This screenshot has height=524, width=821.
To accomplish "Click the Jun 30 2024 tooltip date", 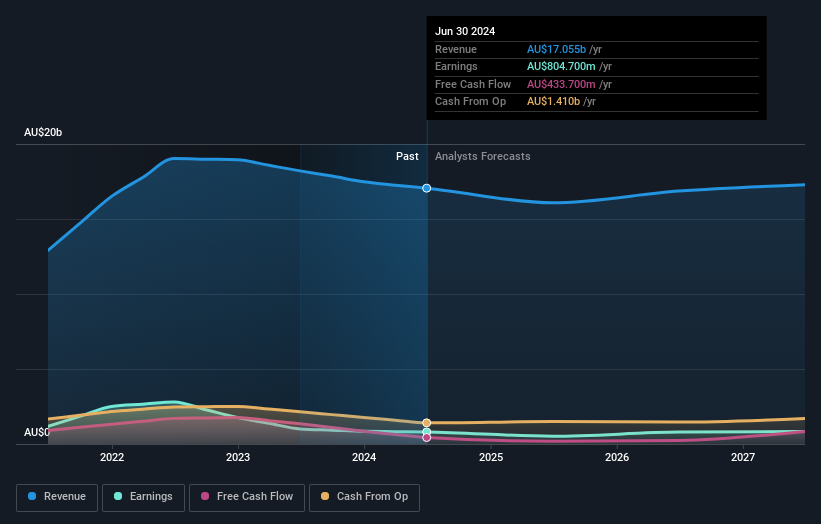I will click(465, 31).
